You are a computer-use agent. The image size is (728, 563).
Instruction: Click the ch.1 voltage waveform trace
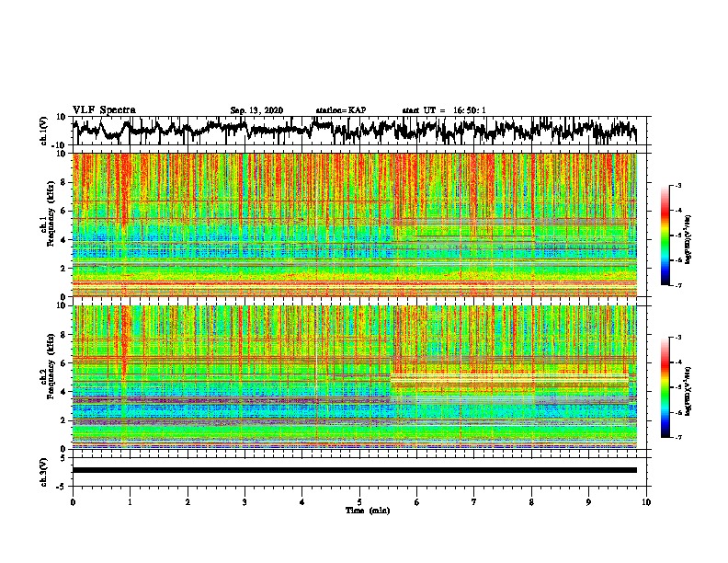click(x=354, y=131)
